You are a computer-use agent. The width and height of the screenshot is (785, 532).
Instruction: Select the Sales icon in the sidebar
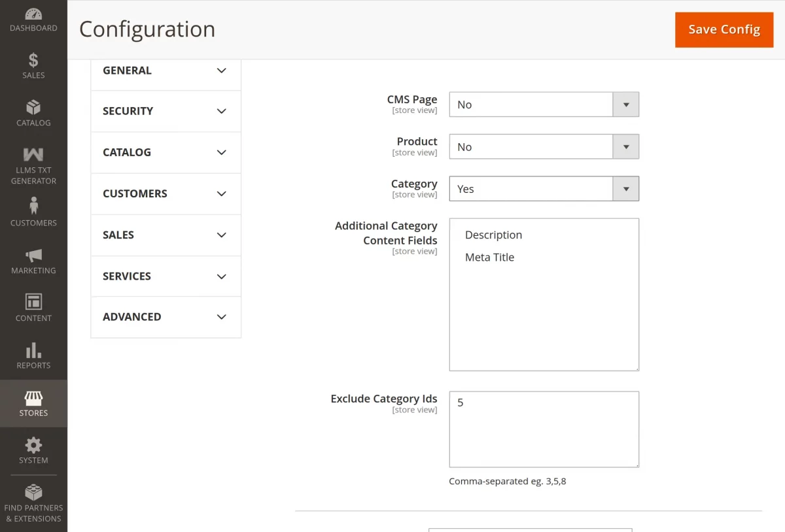[33, 65]
